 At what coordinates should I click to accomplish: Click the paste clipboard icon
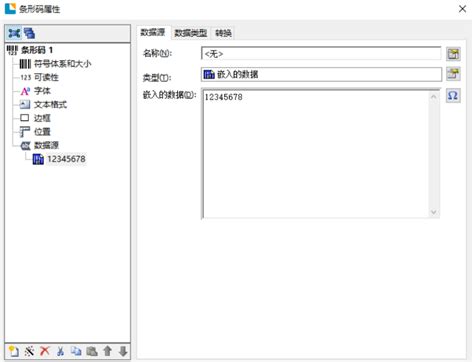point(92,351)
